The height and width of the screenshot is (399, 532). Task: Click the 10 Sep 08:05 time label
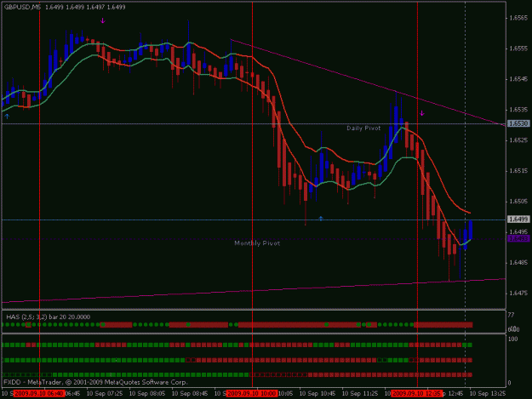147,394
